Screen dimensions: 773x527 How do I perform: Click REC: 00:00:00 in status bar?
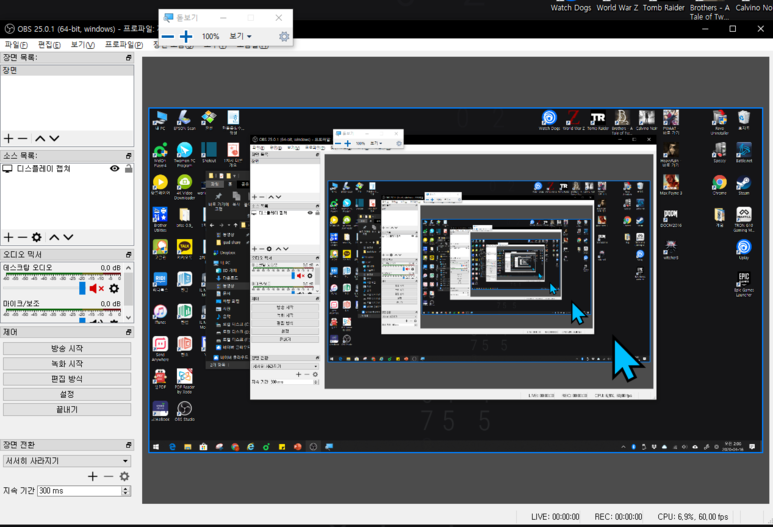[618, 517]
